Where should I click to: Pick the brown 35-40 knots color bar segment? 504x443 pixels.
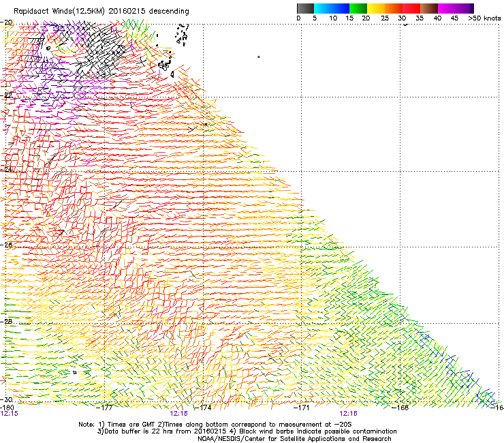point(429,8)
